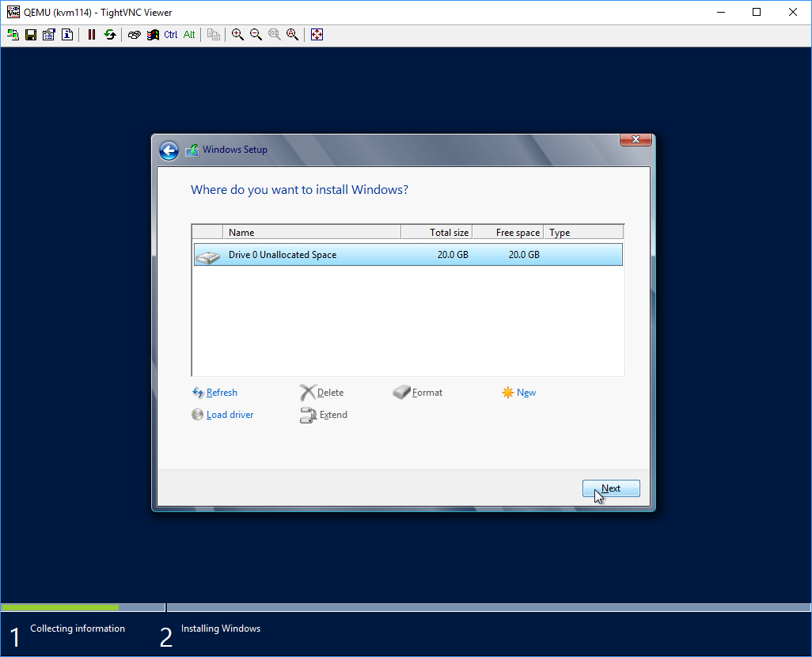812x657 pixels.
Task: Click the Save connection floppy icon
Action: [x=31, y=35]
